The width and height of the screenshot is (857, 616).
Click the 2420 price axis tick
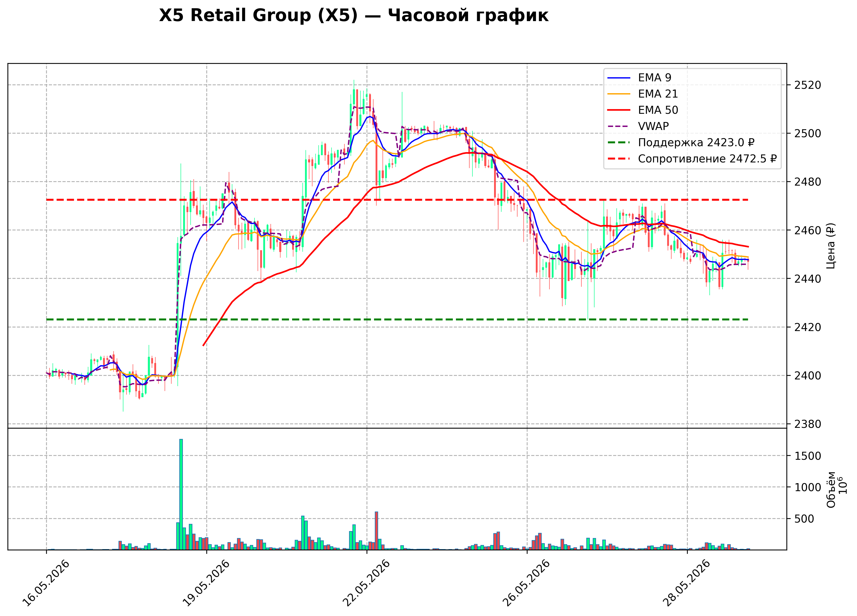tap(808, 327)
